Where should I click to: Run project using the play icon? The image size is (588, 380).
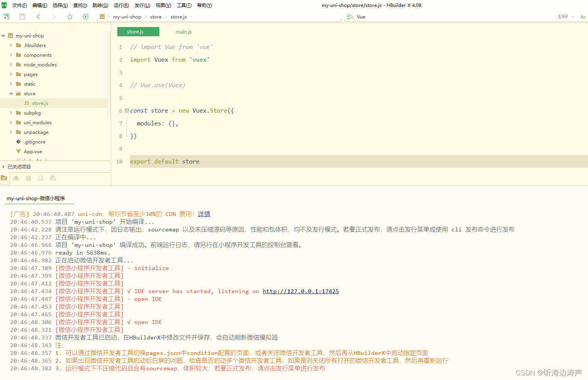point(86,17)
